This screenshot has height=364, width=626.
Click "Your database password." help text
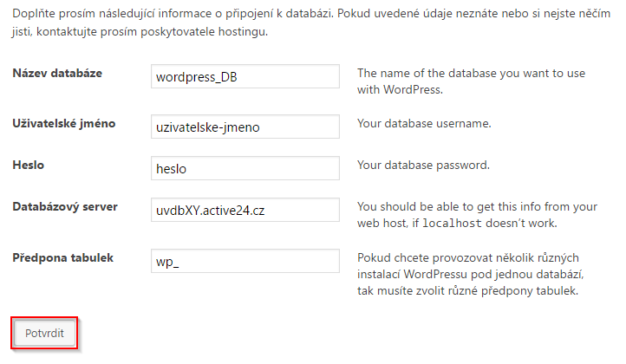(423, 165)
